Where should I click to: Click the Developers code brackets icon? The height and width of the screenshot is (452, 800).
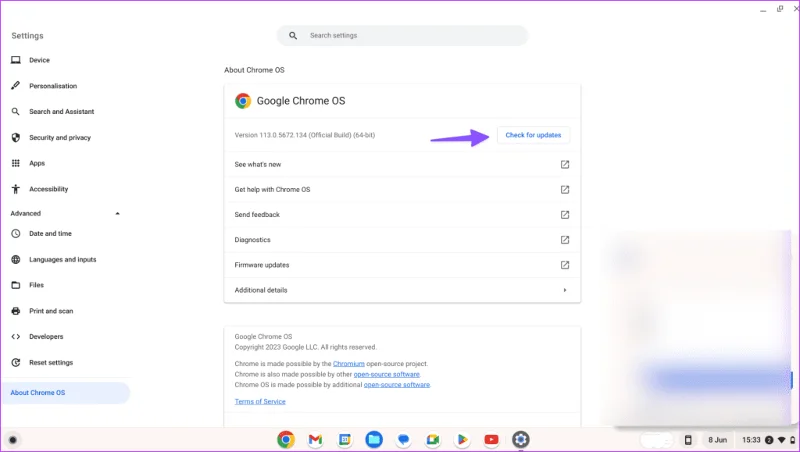point(16,336)
